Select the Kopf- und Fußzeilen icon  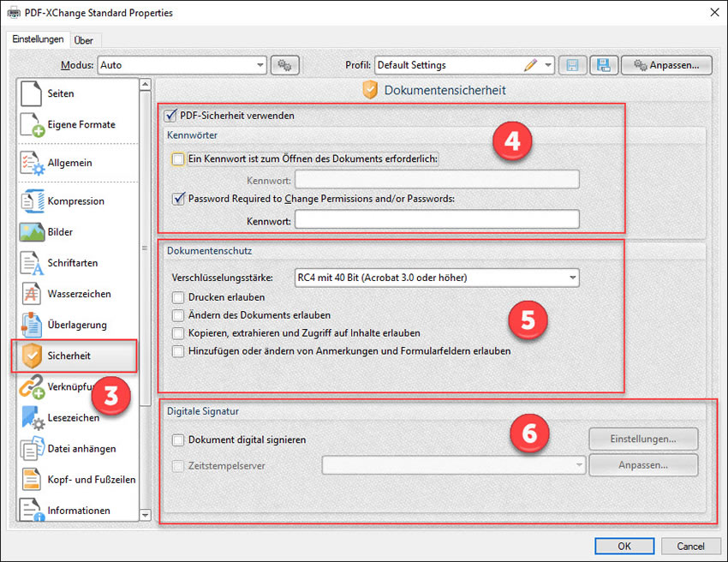(32, 479)
